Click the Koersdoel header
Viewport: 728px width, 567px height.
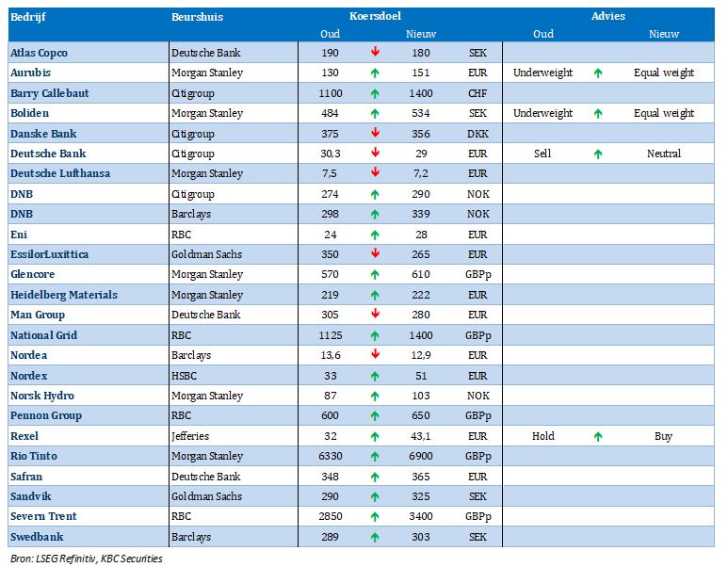point(375,17)
